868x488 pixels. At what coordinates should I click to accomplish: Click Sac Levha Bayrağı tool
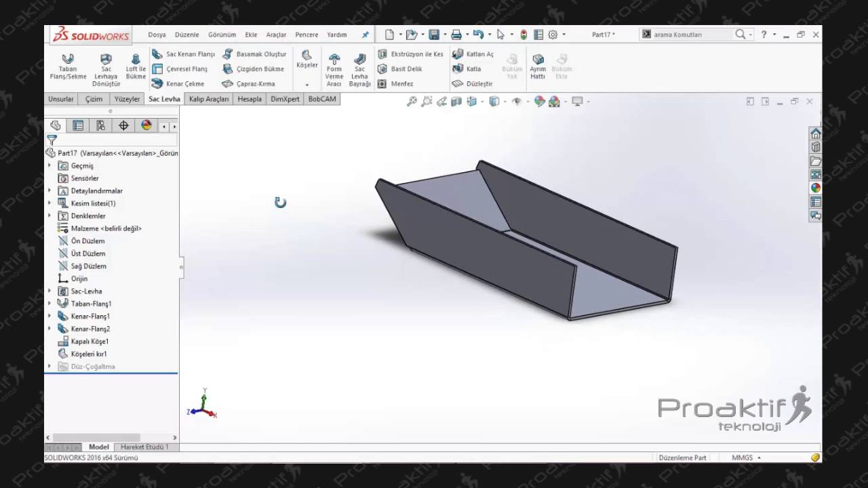359,70
